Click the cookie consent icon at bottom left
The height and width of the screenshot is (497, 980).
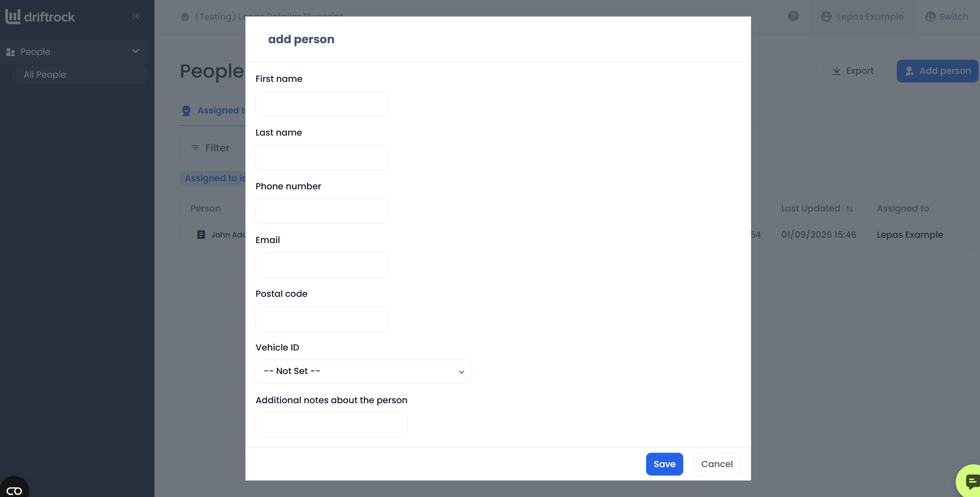(14, 489)
